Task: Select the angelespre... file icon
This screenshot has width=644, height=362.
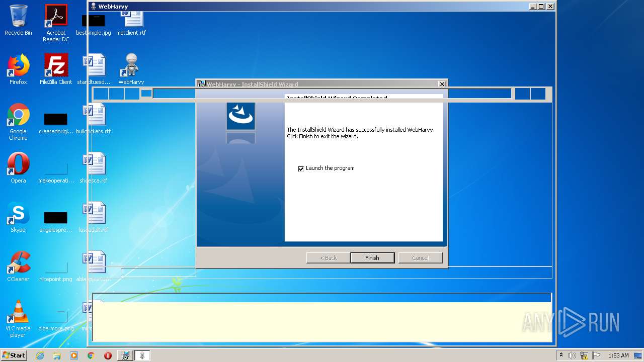Action: [56, 222]
